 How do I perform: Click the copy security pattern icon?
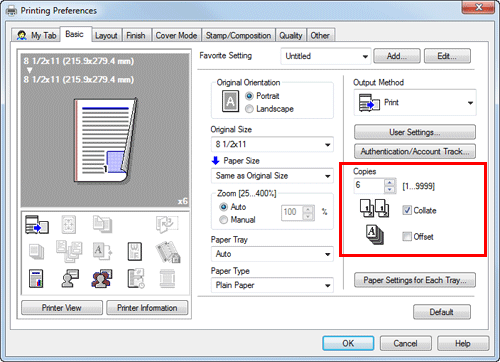[168, 252]
